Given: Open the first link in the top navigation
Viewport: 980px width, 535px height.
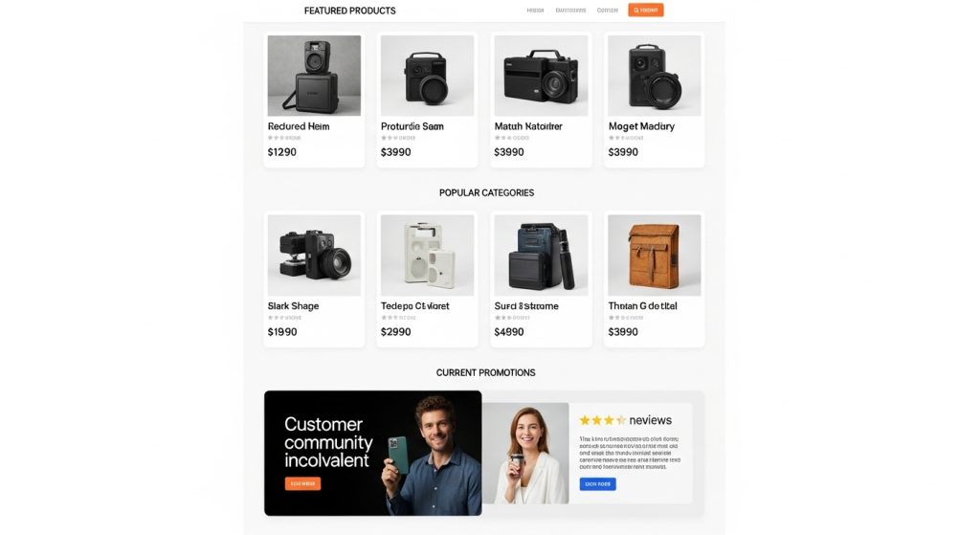Looking at the screenshot, I should 535,10.
